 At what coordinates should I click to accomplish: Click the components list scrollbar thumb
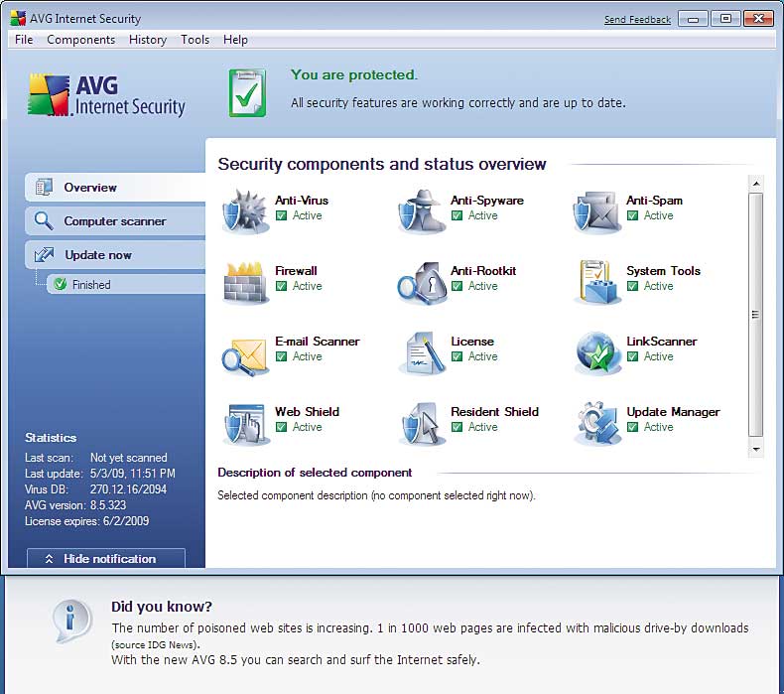(x=756, y=315)
